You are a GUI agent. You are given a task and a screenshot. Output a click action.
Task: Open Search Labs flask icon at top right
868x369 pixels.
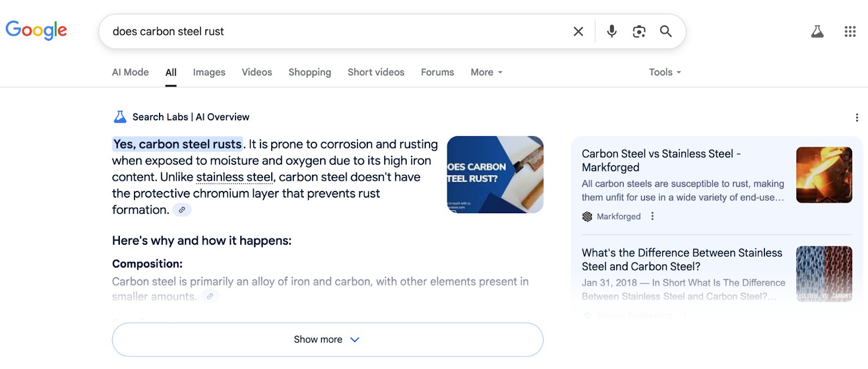coord(817,31)
